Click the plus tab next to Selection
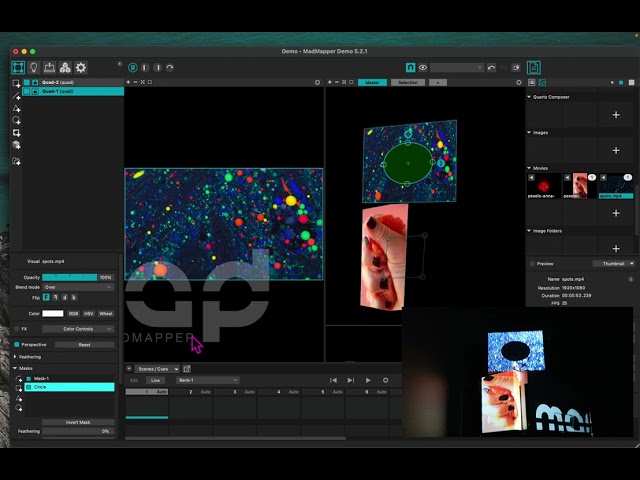 [438, 82]
